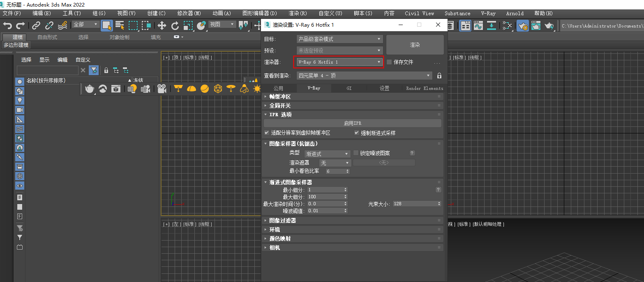644x282 pixels.
Task: Open the 渲染(R) menu
Action: pyautogui.click(x=297, y=13)
